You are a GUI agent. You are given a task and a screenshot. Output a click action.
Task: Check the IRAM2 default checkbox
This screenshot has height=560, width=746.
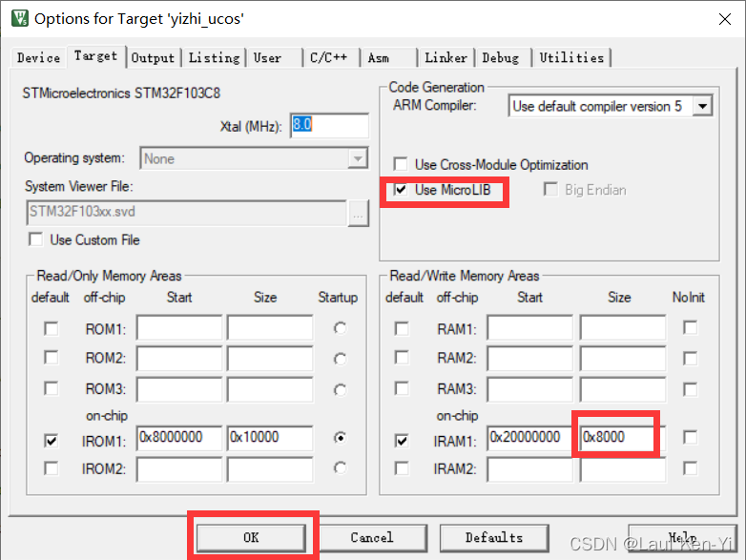(402, 468)
